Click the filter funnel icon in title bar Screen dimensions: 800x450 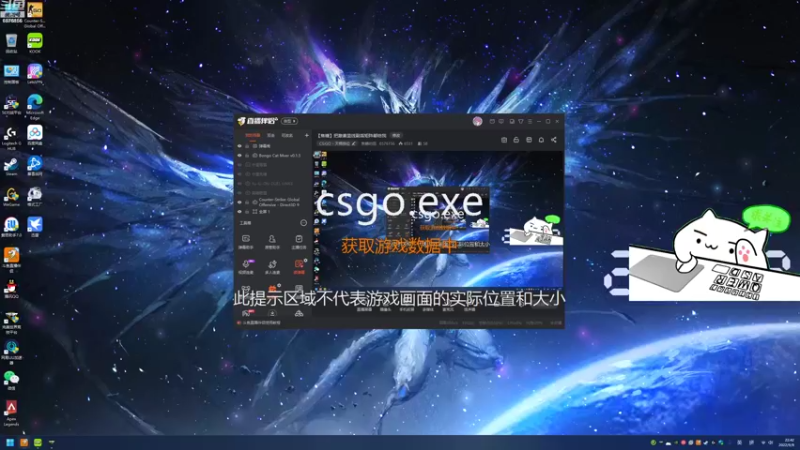pyautogui.click(x=520, y=121)
